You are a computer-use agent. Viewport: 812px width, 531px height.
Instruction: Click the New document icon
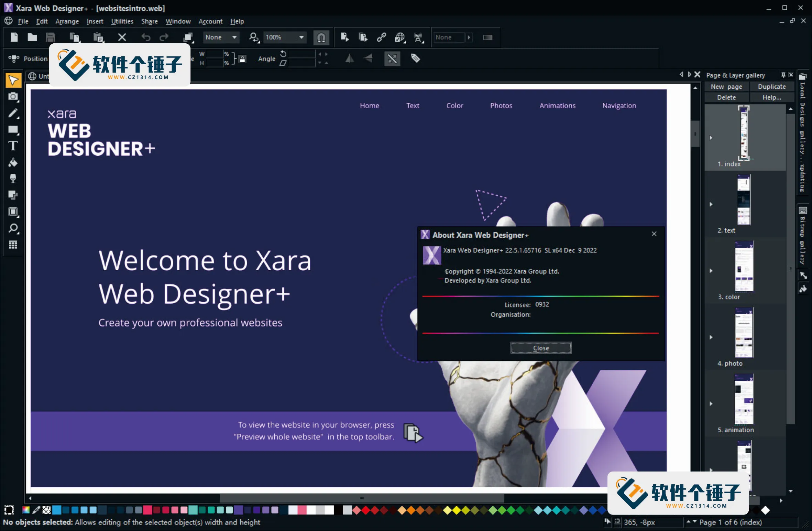14,37
